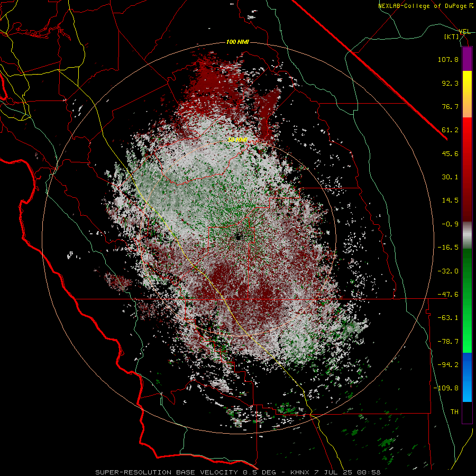The image size is (476, 476).
Task: Pick the green segment of the velocity scale
Action: pos(467,300)
